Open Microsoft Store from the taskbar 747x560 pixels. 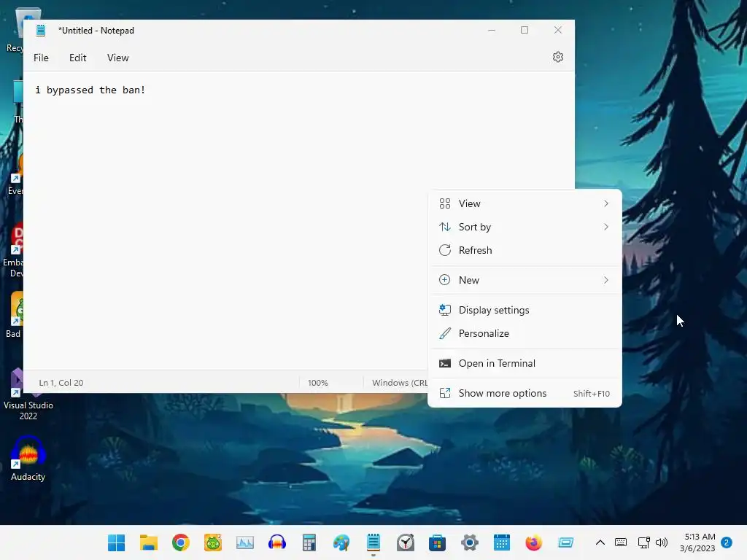(438, 542)
